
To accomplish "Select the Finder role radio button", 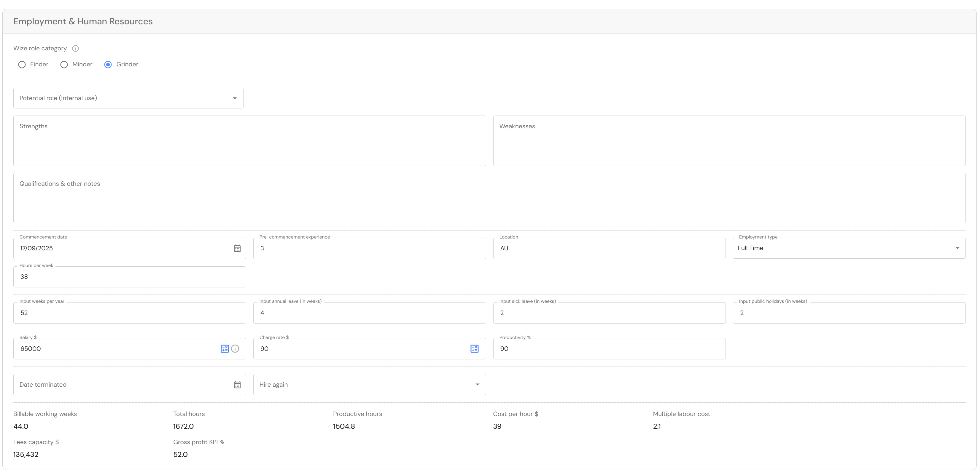I will click(x=22, y=65).
